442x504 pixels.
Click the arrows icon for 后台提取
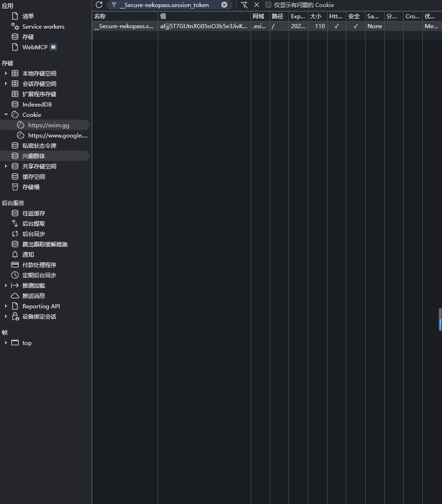[x=15, y=223]
